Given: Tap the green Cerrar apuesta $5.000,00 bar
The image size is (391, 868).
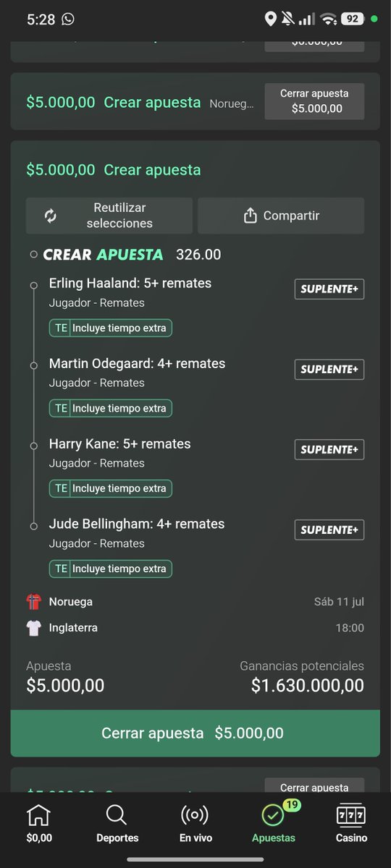Looking at the screenshot, I should coord(195,733).
